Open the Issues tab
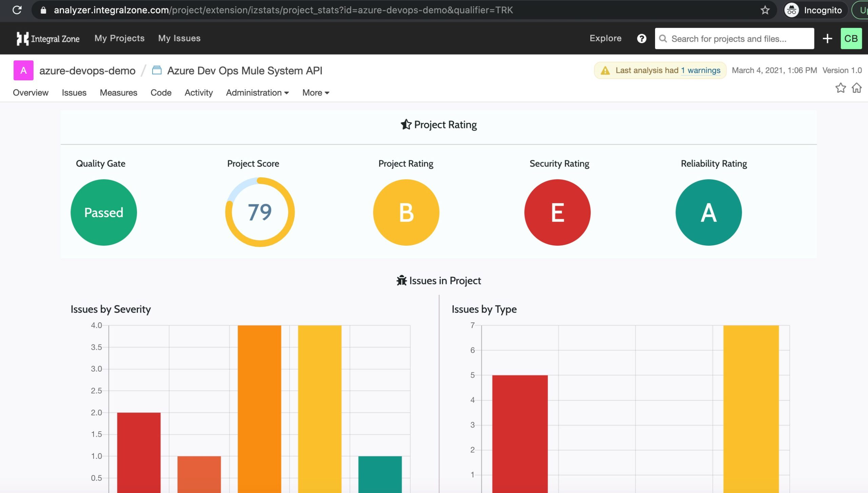Image resolution: width=868 pixels, height=493 pixels. (74, 93)
